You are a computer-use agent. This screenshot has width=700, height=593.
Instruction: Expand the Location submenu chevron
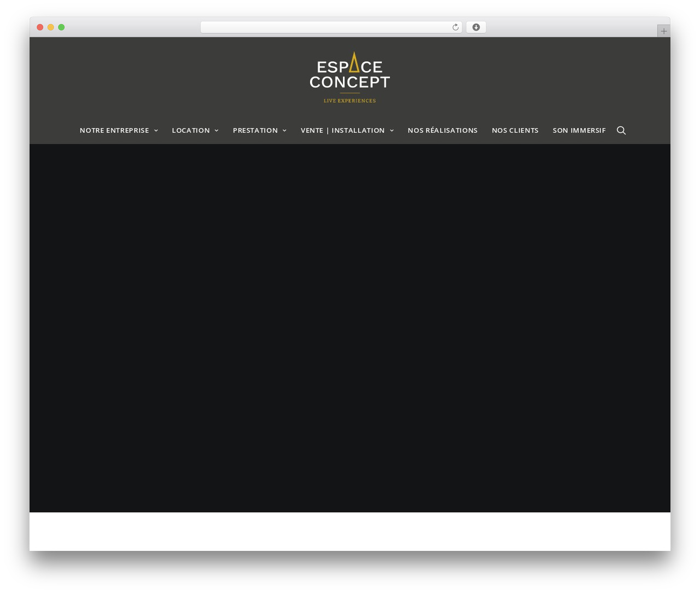pyautogui.click(x=217, y=130)
